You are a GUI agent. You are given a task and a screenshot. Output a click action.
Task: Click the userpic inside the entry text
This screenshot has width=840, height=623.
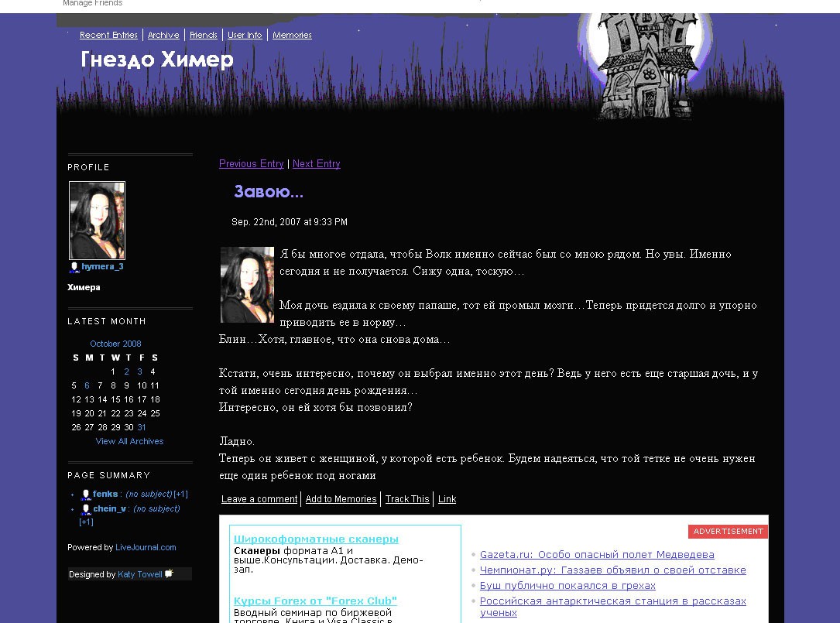point(247,285)
